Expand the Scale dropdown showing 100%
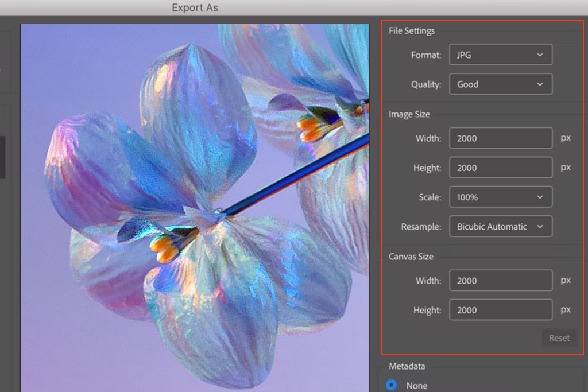The height and width of the screenshot is (392, 588). 500,197
